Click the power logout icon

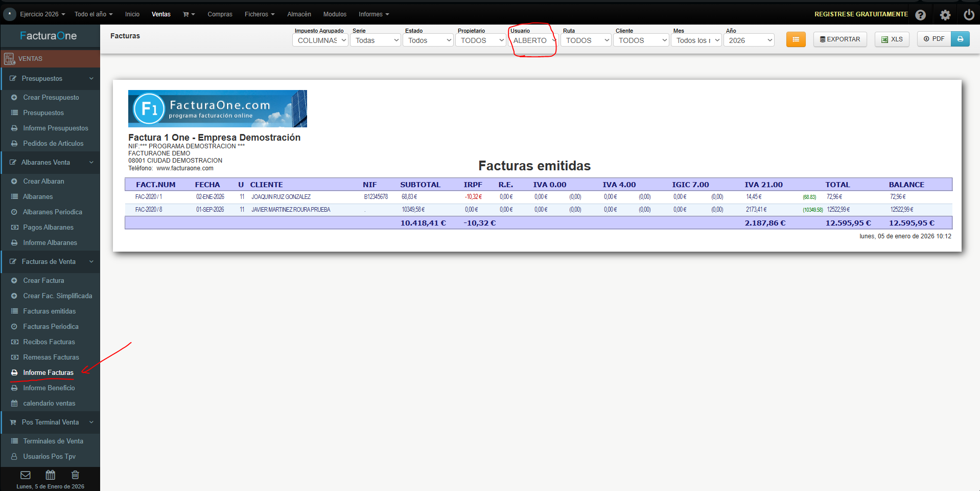pos(969,15)
